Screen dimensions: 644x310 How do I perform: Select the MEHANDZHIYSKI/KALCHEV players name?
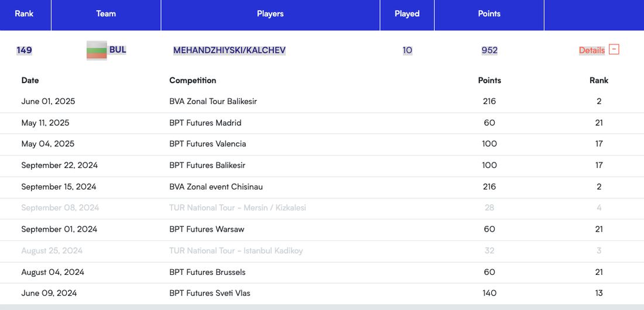(229, 50)
